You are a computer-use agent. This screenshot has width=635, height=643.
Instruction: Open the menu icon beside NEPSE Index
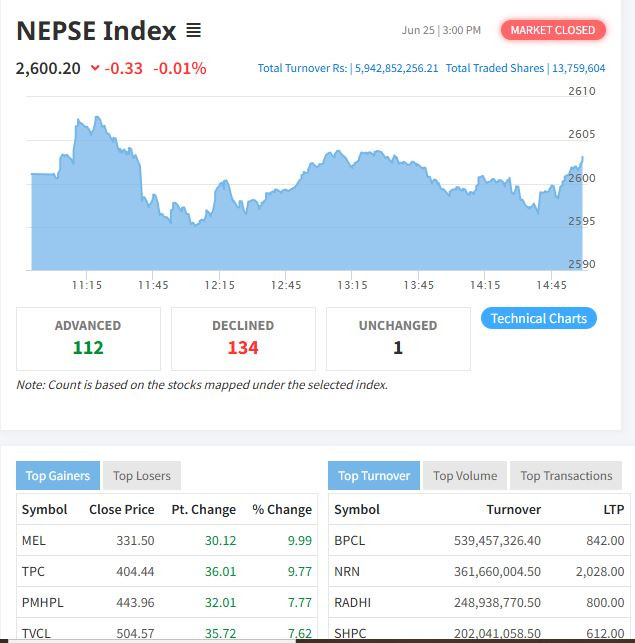pos(193,31)
